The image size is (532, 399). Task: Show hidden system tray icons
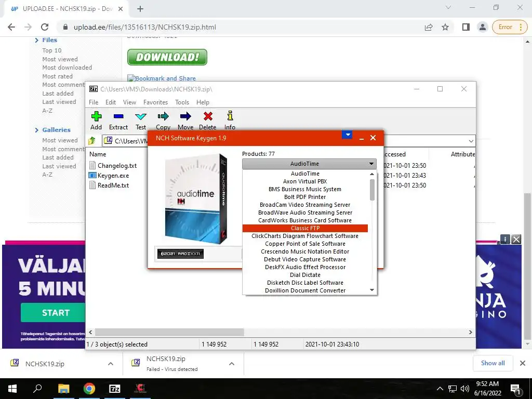coord(440,389)
